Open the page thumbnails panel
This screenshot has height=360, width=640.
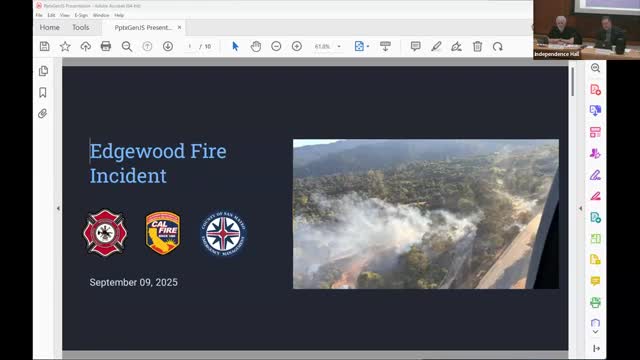(43, 71)
